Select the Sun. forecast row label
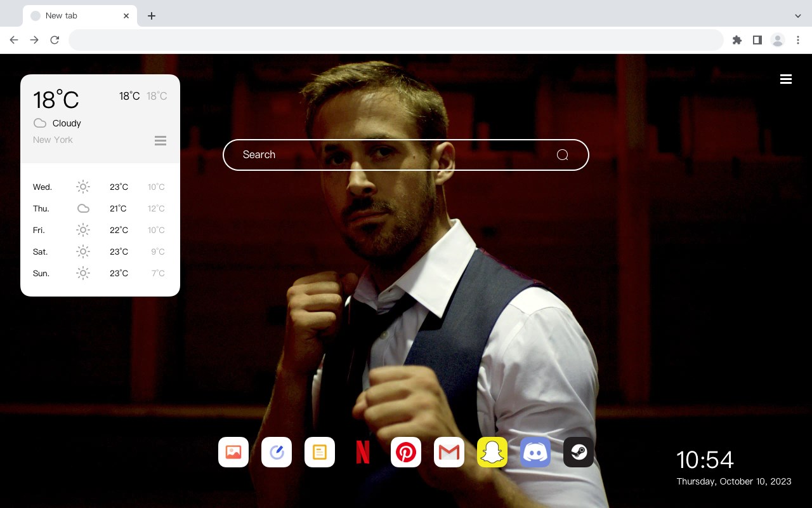This screenshot has width=812, height=508. pos(41,274)
